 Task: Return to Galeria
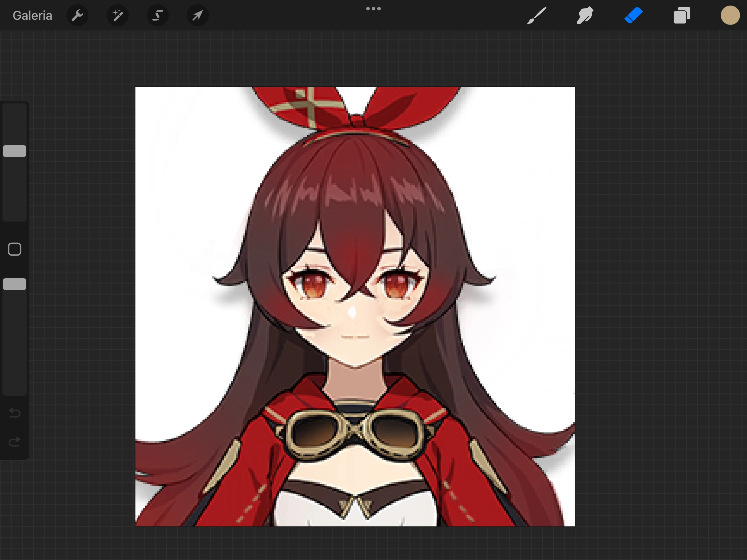tap(32, 15)
